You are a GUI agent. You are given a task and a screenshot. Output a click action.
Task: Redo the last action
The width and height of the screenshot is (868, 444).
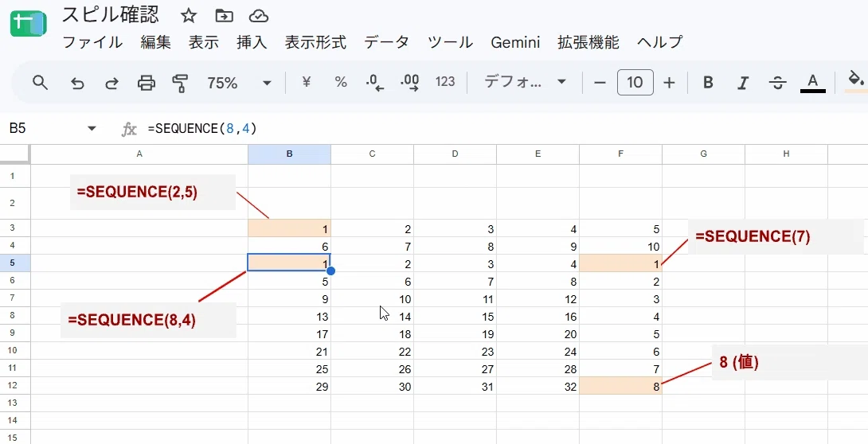tap(111, 83)
